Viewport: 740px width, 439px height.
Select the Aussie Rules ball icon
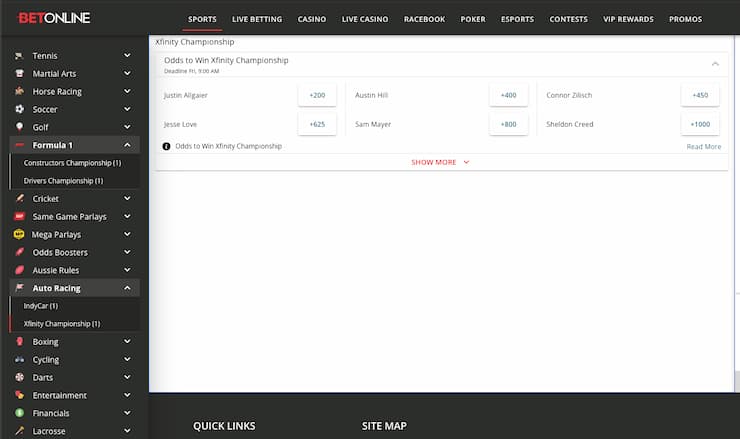click(19, 270)
